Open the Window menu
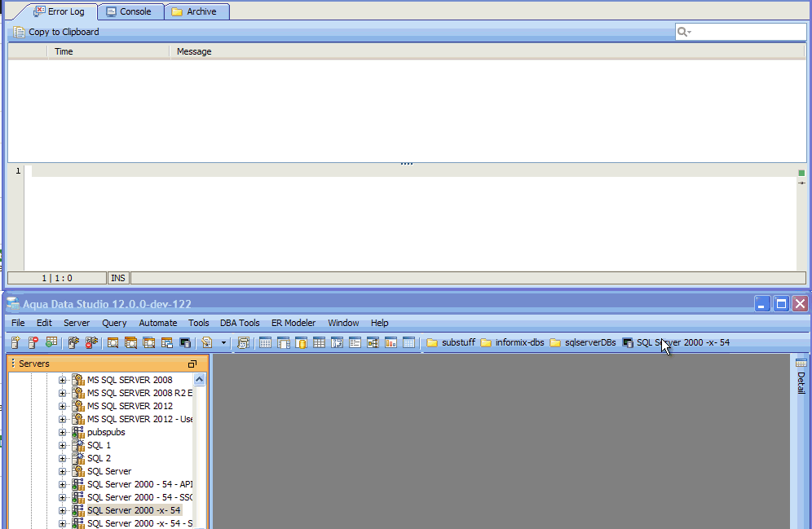Viewport: 812px width, 529px height. point(343,323)
